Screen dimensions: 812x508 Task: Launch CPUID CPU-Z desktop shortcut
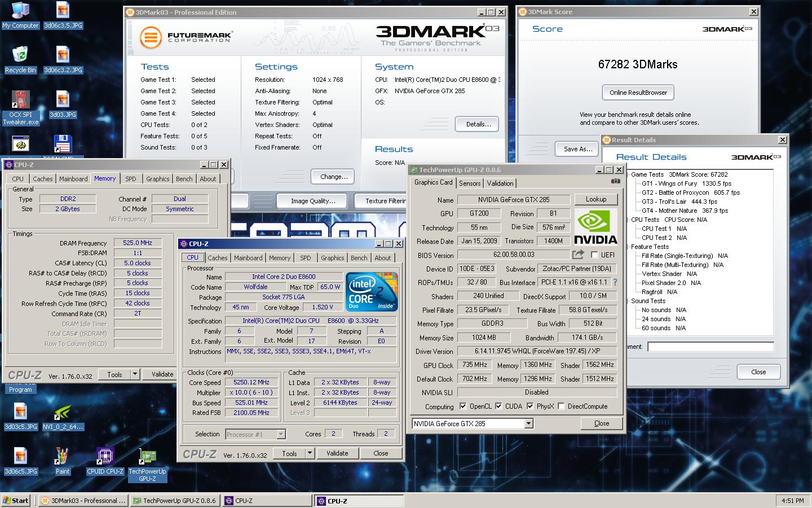pyautogui.click(x=105, y=461)
